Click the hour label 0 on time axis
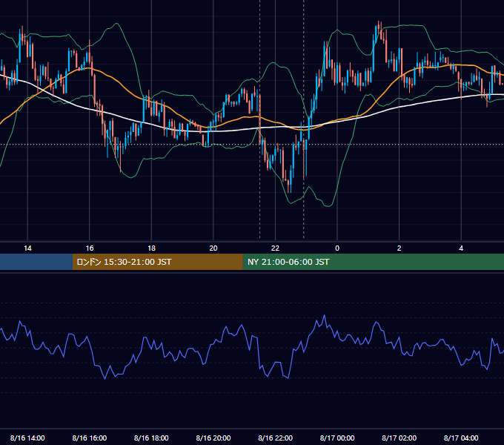The width and height of the screenshot is (504, 445). (x=337, y=248)
